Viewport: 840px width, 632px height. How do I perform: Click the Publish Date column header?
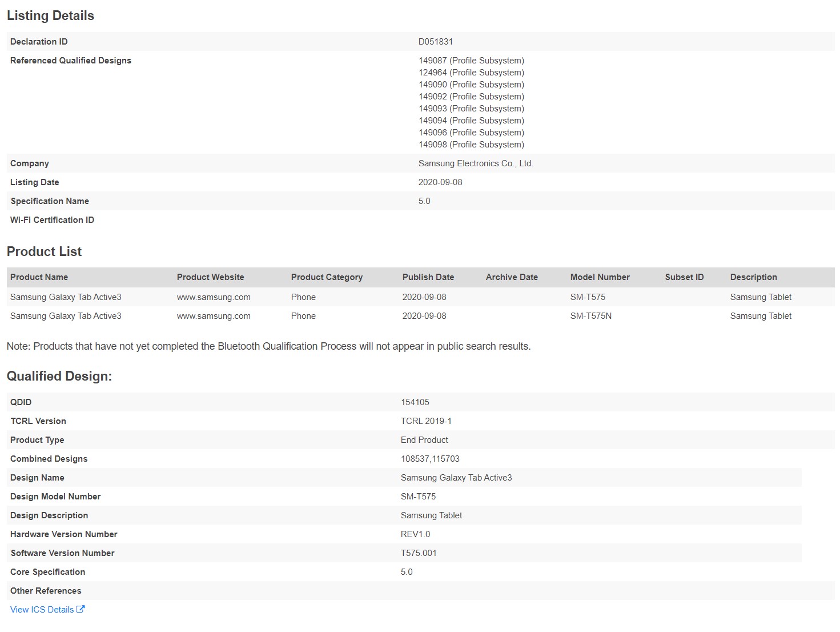click(428, 277)
